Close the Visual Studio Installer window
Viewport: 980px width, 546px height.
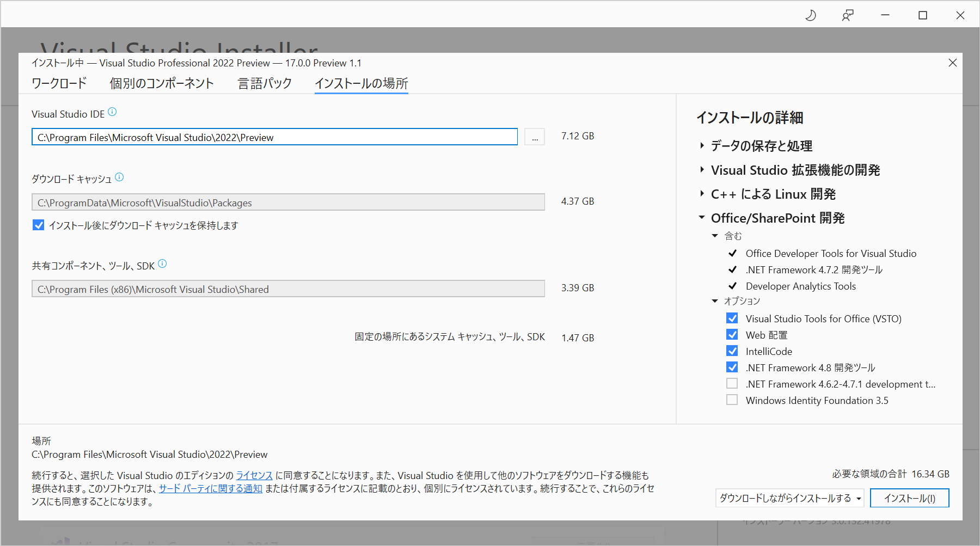(960, 15)
